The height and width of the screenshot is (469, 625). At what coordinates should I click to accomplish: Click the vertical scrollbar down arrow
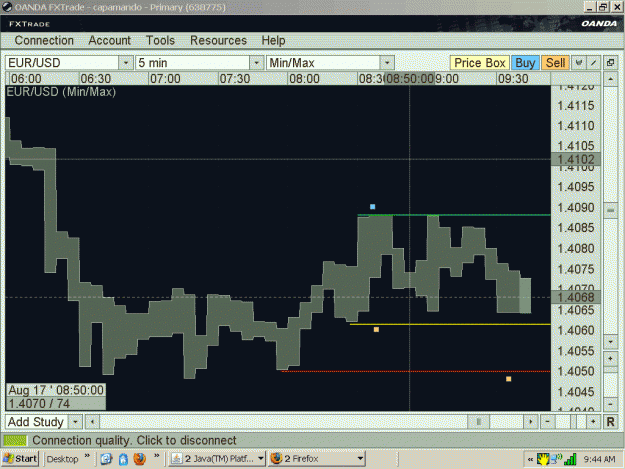tap(610, 341)
